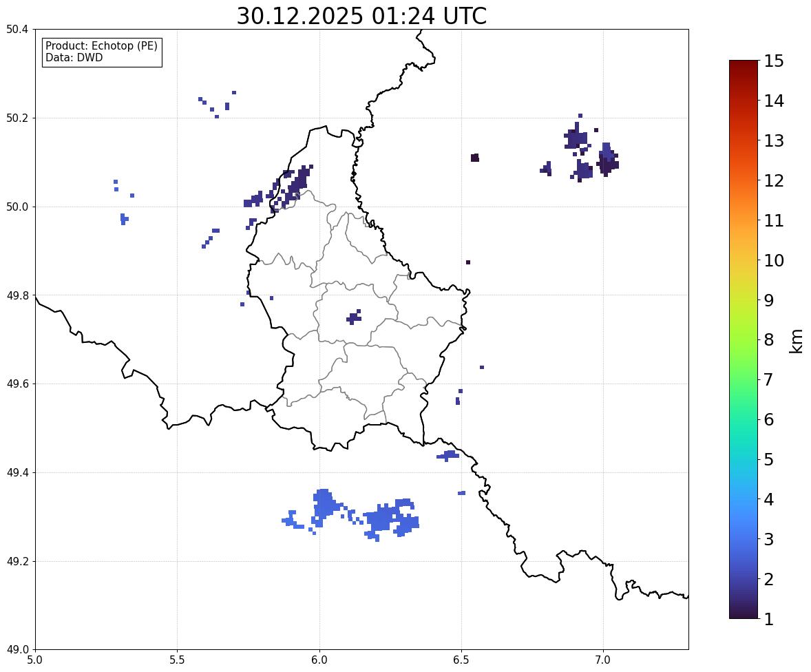This screenshot has width=811, height=672.
Task: Click the colorbar label '6'
Action: [769, 419]
